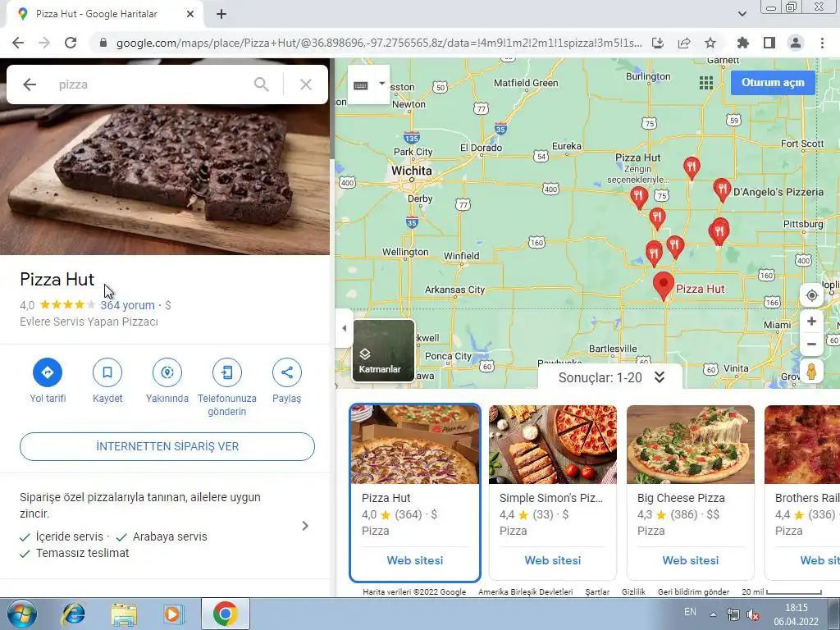This screenshot has height=630, width=840.
Task: Click the magnifier search icon in the search box
Action: pos(261,84)
